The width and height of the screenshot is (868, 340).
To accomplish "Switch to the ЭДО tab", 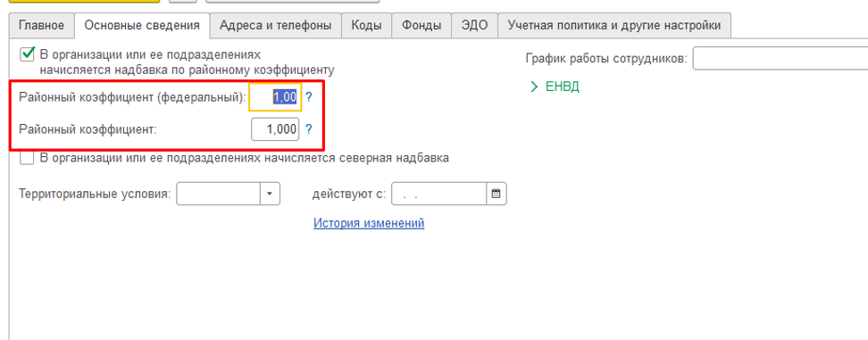I will pyautogui.click(x=474, y=25).
